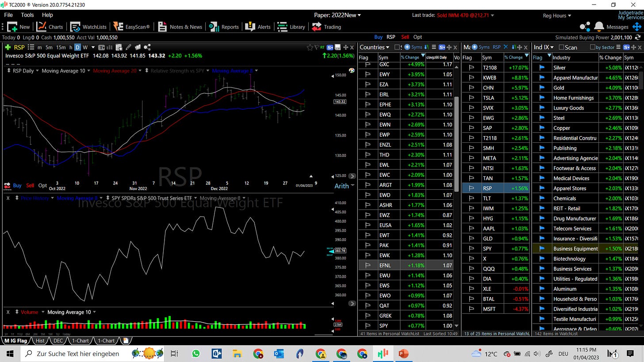644x362 pixels.
Task: Click the green plus icon beside RSP
Action: click(x=8, y=47)
